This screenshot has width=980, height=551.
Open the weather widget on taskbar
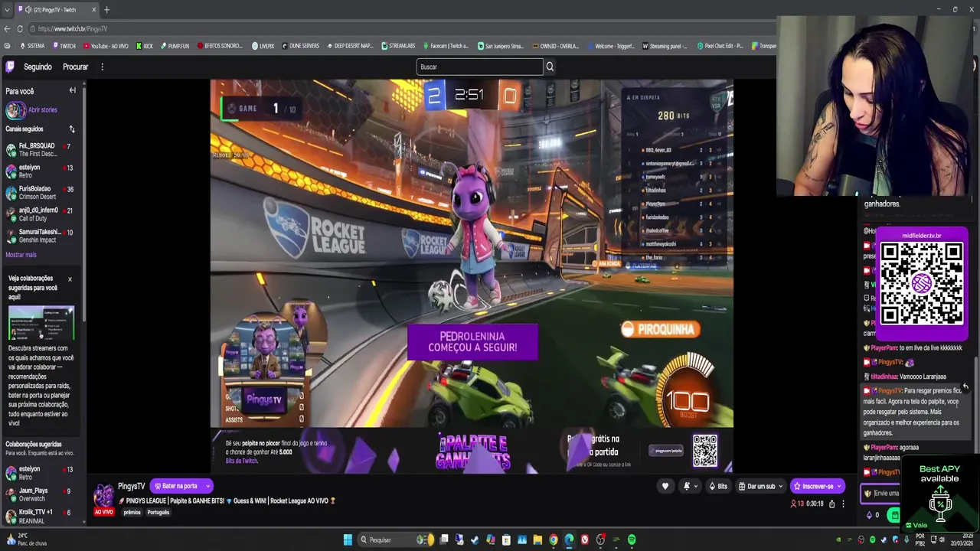[26, 540]
